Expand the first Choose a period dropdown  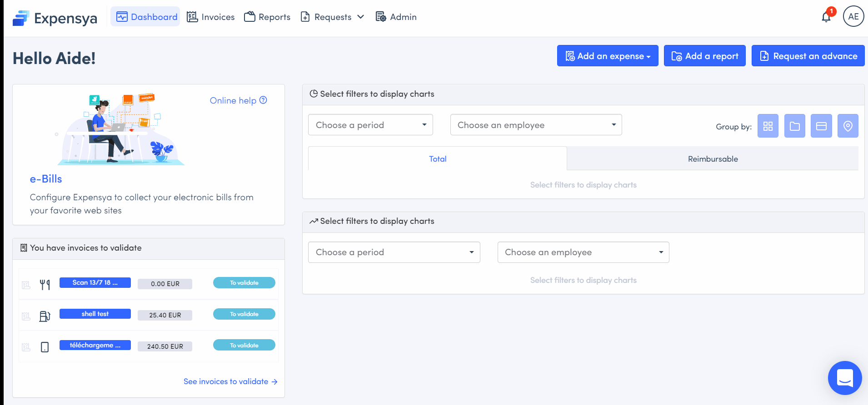click(370, 125)
